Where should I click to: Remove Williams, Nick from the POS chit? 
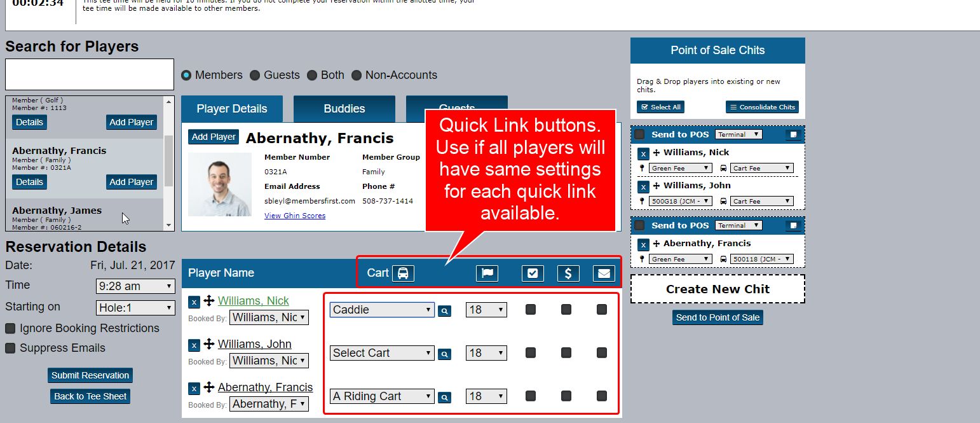pyautogui.click(x=643, y=153)
